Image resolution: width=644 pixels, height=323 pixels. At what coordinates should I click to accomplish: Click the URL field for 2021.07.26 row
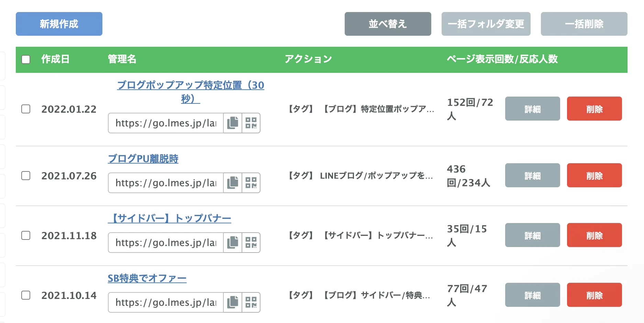(166, 183)
